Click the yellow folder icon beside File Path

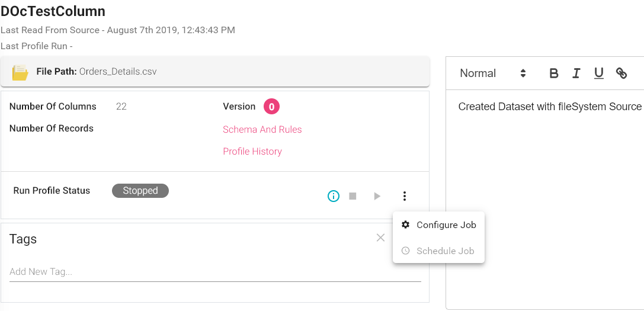[x=20, y=72]
